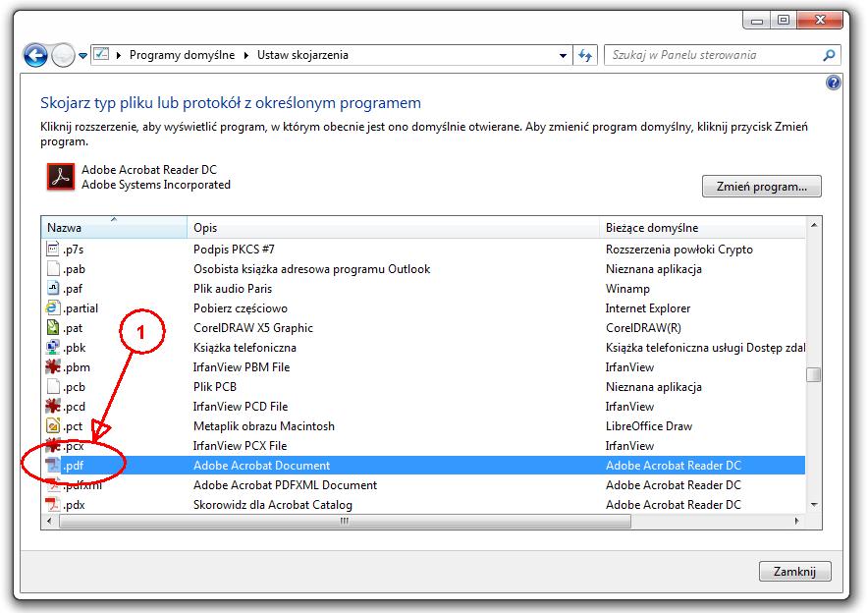Select the .p7s file icon

(53, 250)
